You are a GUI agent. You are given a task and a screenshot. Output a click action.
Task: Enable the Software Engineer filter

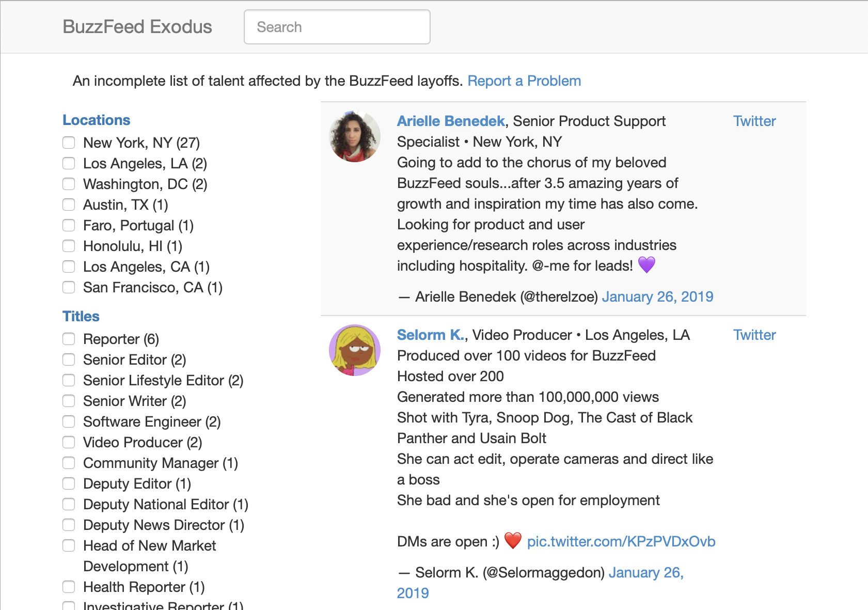tap(69, 421)
